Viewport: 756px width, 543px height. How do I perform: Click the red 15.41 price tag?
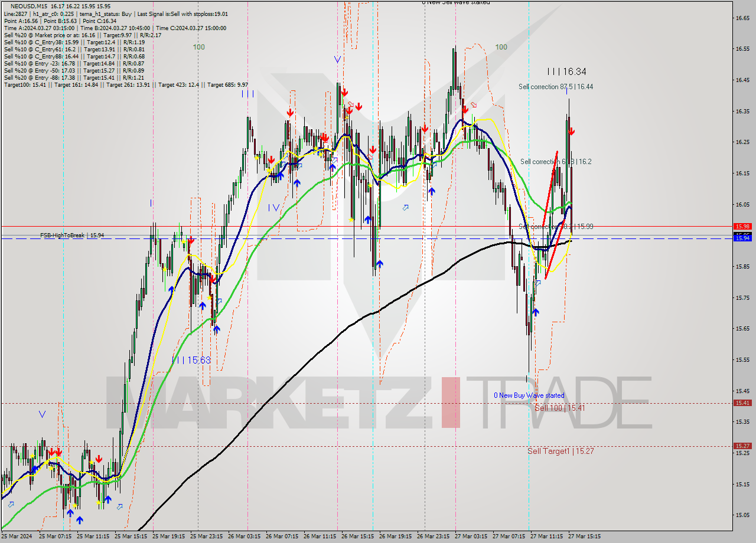(742, 403)
